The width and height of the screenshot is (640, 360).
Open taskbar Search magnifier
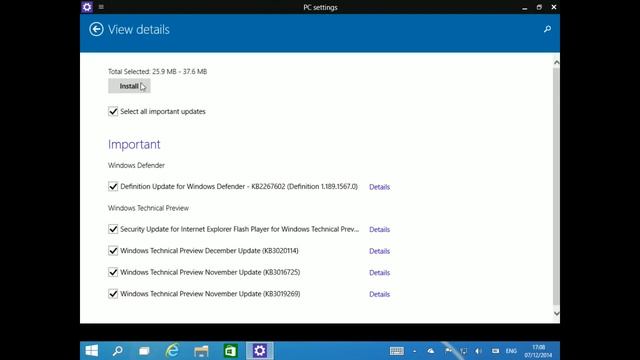(x=118, y=351)
